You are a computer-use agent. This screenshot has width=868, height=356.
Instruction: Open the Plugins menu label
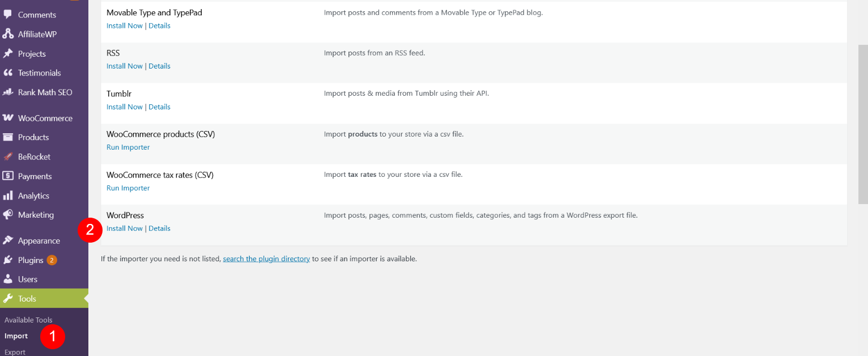coord(31,260)
